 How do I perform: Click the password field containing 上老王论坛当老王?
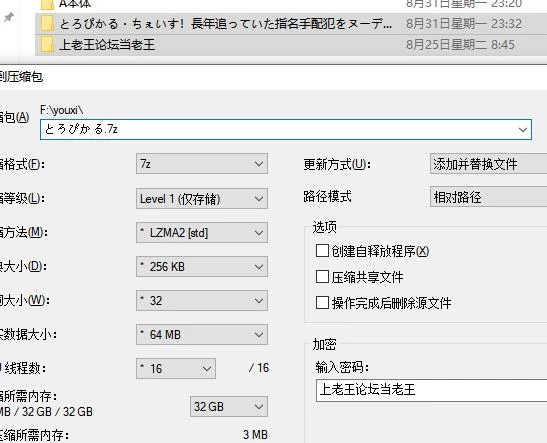pyautogui.click(x=431, y=390)
